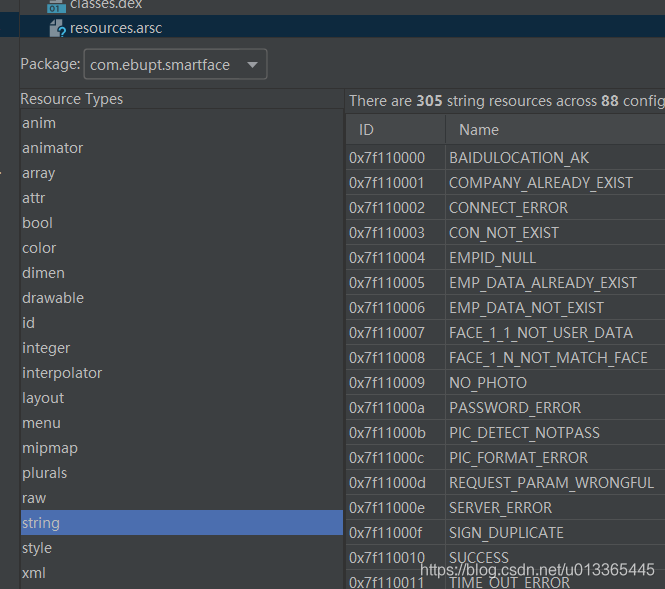The height and width of the screenshot is (589, 665).
Task: Select the FACE_1_N_NOT_MATCH_FACE row
Action: (506, 358)
